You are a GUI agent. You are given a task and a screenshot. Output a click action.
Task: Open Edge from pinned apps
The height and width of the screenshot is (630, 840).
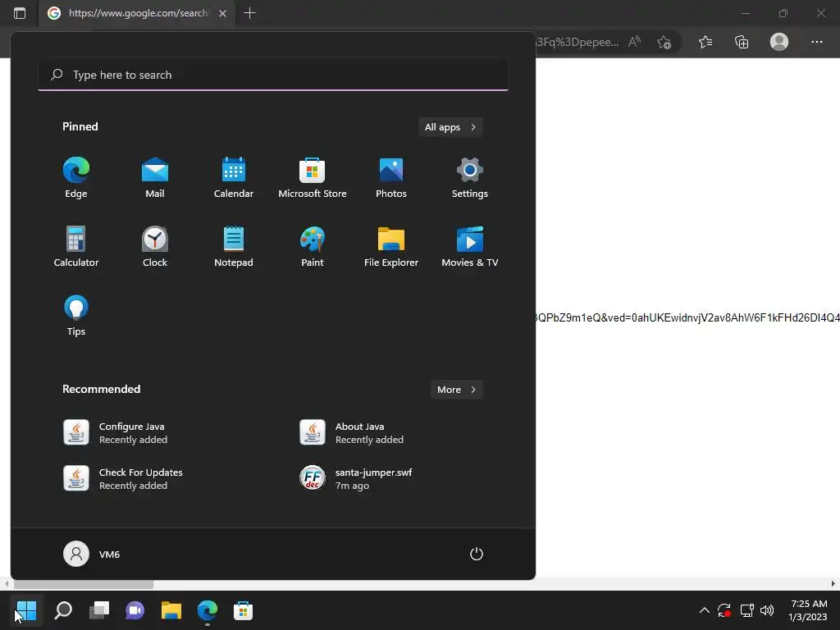75,178
